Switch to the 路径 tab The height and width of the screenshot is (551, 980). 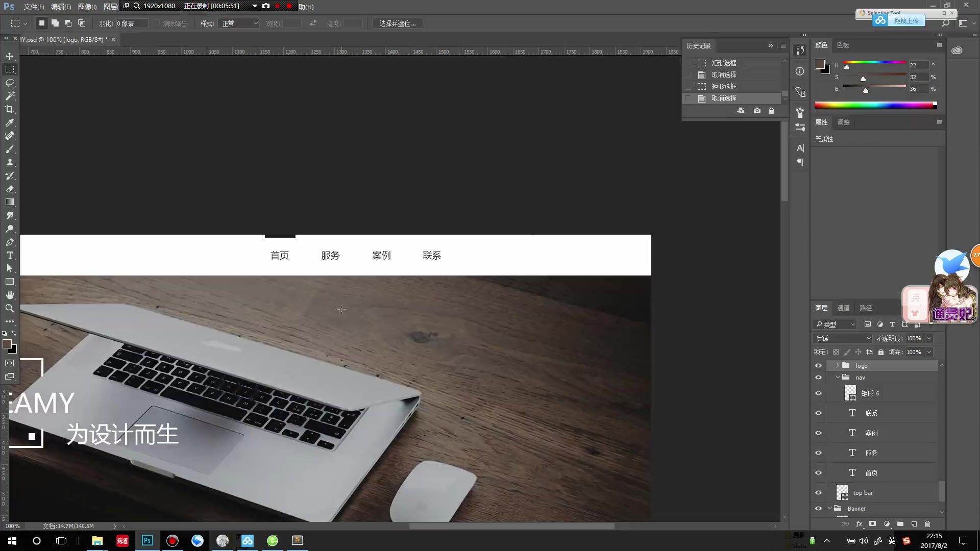(866, 308)
